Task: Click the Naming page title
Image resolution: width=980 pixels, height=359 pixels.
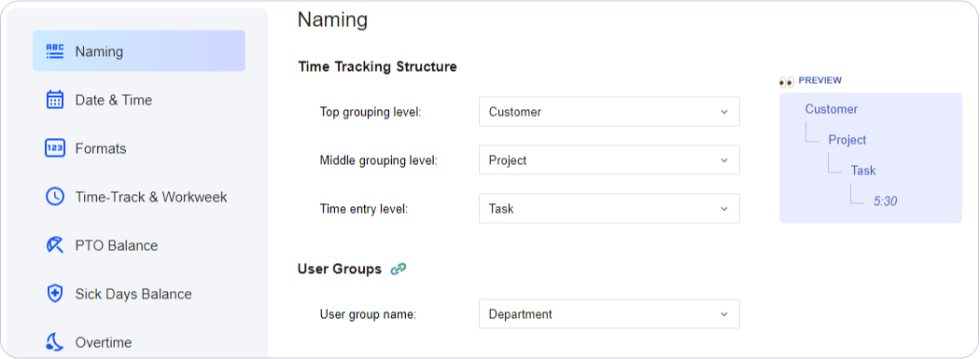Action: click(332, 20)
